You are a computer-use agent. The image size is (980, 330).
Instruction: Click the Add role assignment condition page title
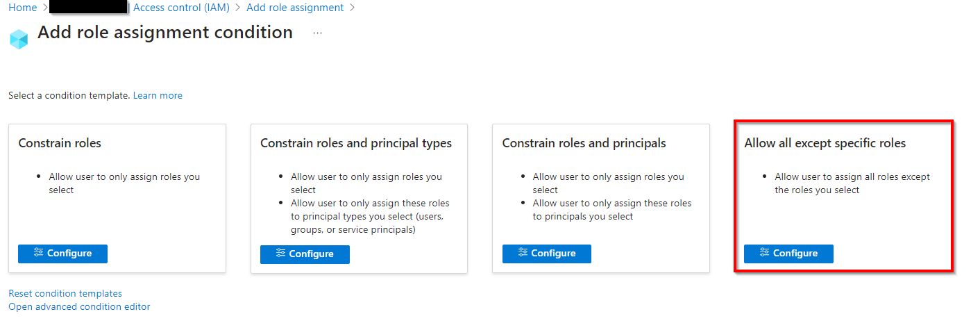pyautogui.click(x=165, y=33)
